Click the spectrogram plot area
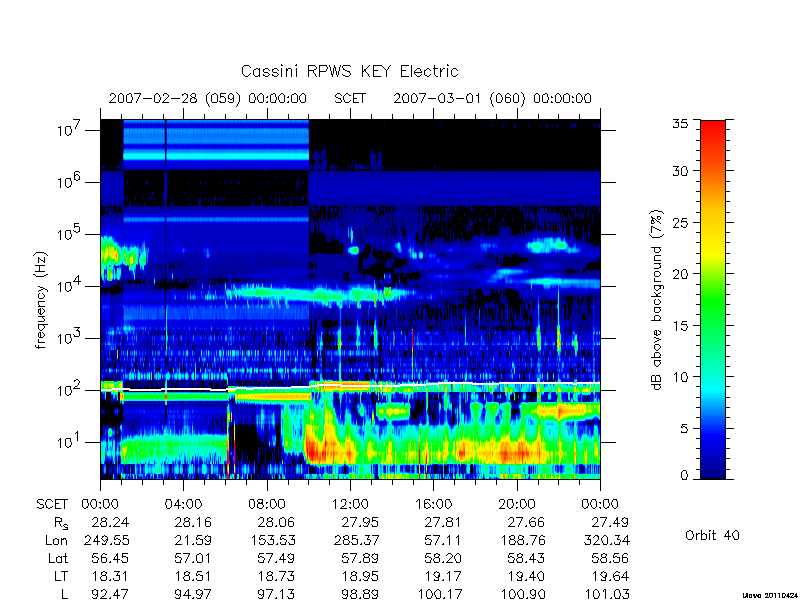Image resolution: width=800 pixels, height=600 pixels. tap(350, 299)
